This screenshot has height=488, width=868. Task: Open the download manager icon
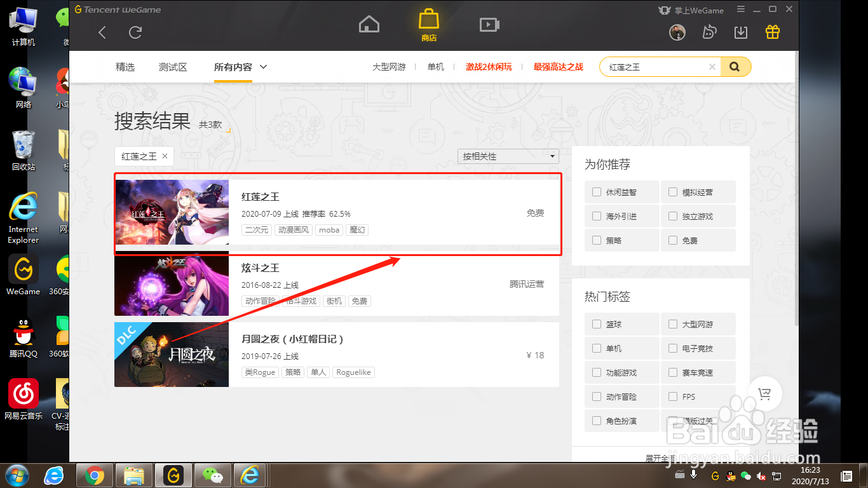(x=740, y=32)
